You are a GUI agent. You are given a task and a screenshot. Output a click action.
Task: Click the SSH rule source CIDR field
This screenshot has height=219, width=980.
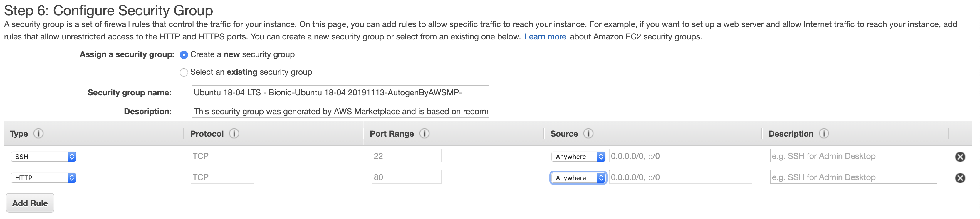coord(681,156)
